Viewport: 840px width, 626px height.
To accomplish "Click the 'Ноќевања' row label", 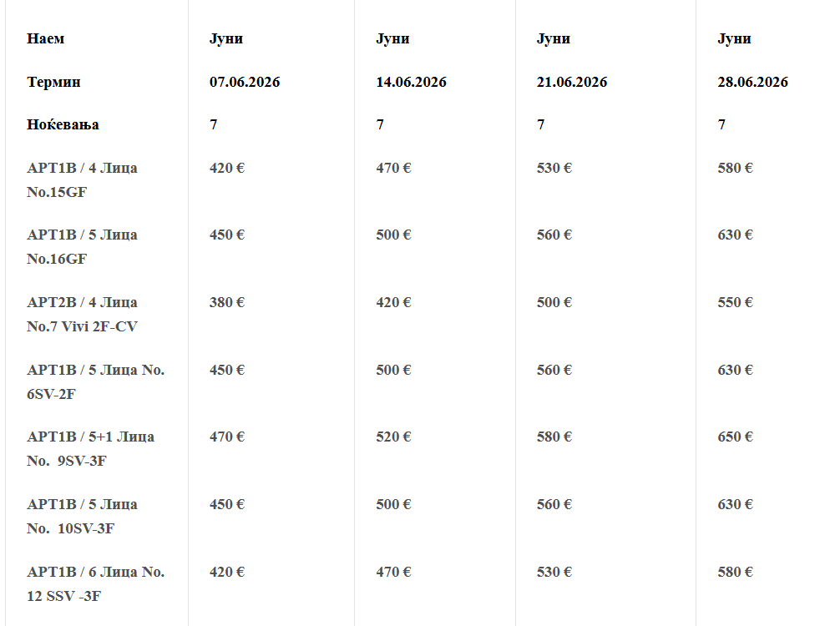I will (63, 124).
